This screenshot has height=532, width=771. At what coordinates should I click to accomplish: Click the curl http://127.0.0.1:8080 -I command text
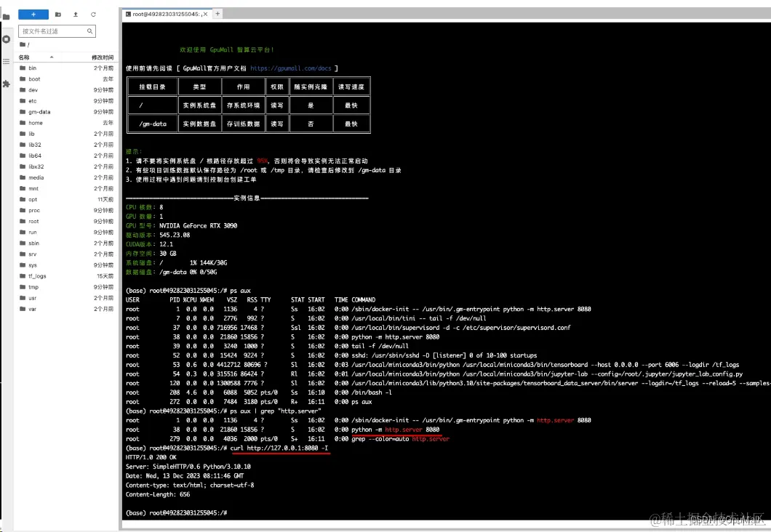click(279, 448)
